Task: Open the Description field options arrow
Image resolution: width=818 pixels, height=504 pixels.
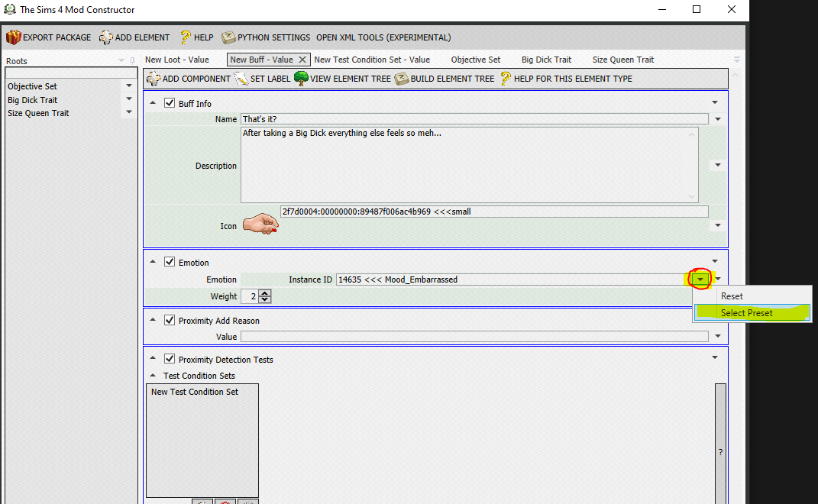Action: pos(718,165)
